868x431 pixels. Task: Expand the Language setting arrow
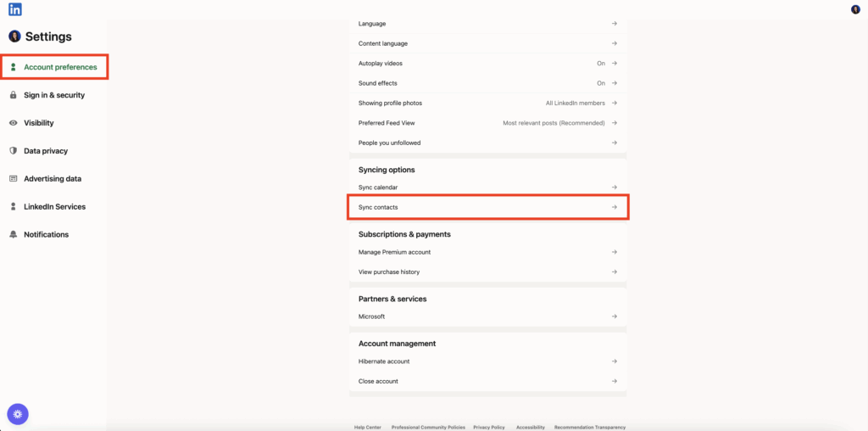click(615, 24)
